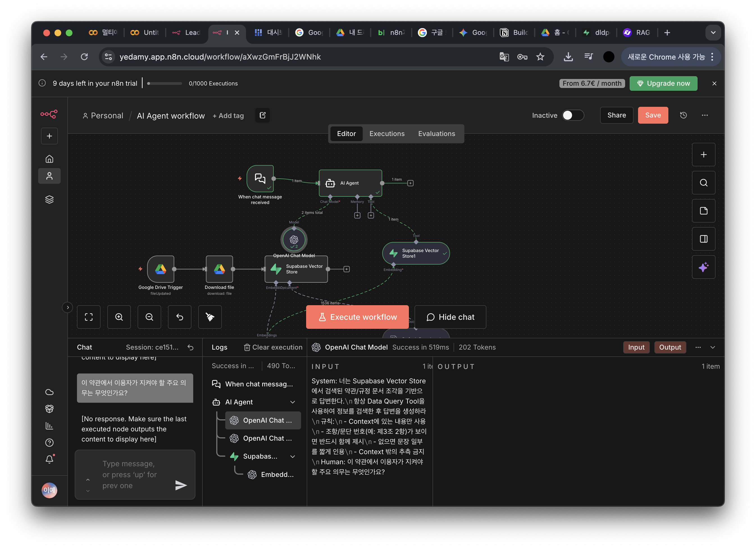
Task: Toggle the Inactive workflow switch
Action: (x=573, y=116)
